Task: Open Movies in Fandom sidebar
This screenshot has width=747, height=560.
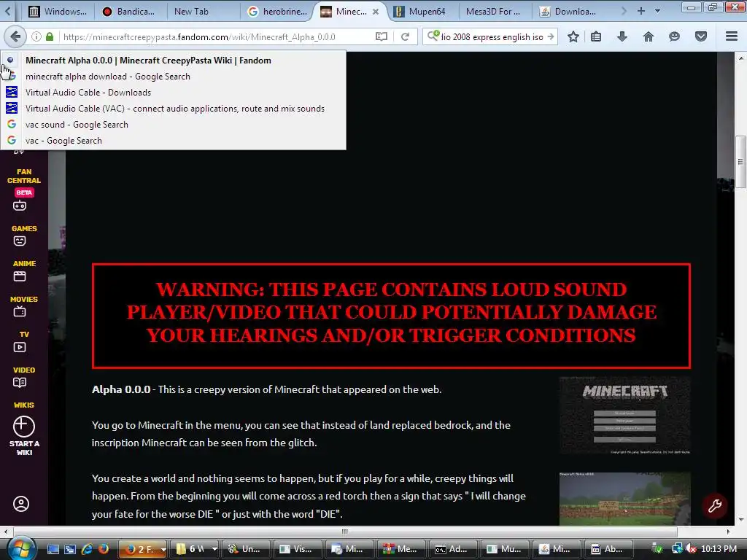Action: (x=24, y=306)
